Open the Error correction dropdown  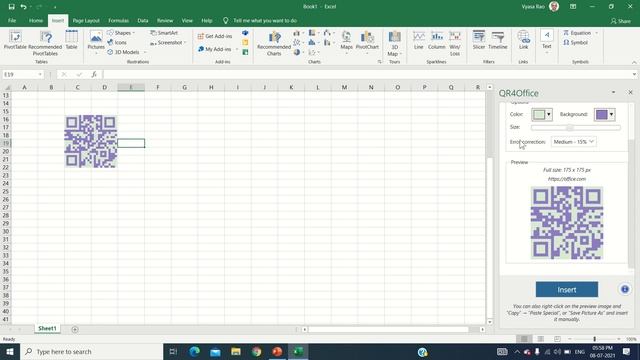click(573, 142)
